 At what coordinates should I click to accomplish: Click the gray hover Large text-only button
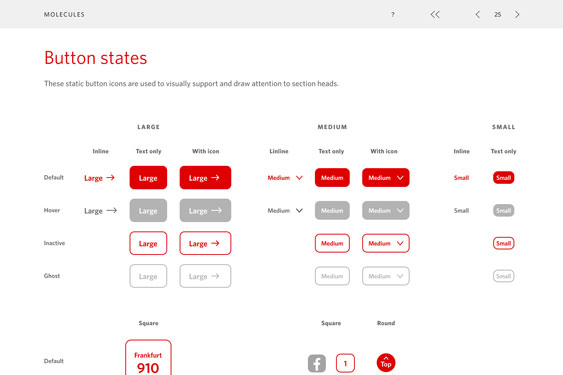[x=148, y=210]
